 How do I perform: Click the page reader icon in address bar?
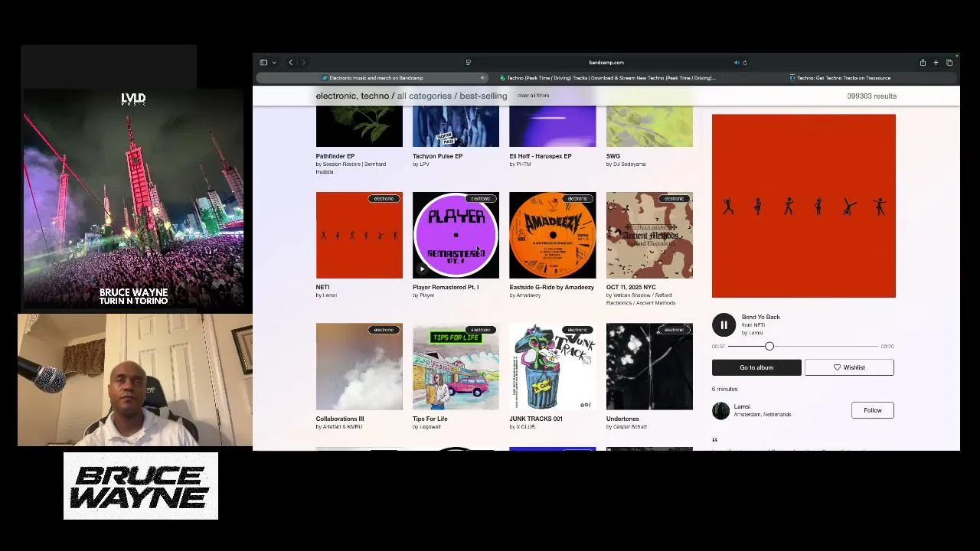coord(468,63)
